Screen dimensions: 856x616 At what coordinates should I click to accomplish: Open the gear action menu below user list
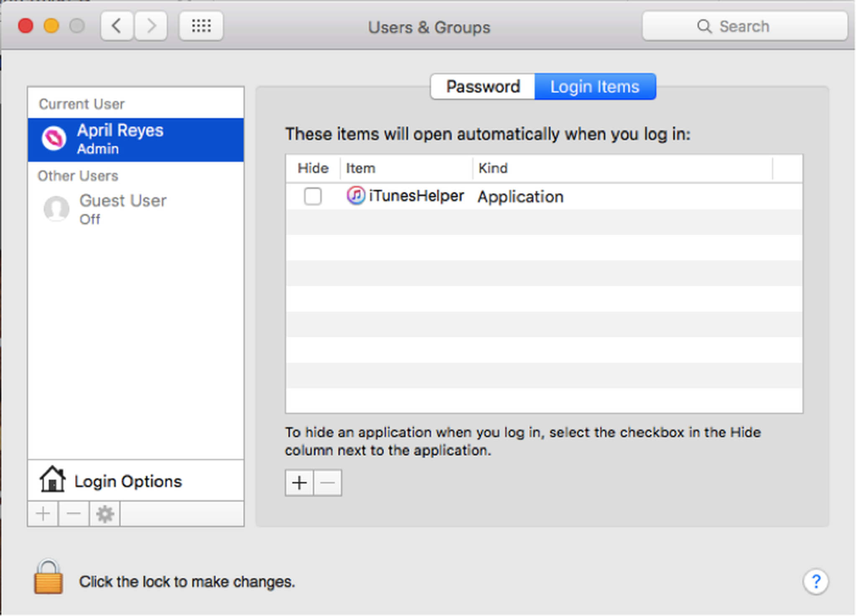point(104,513)
